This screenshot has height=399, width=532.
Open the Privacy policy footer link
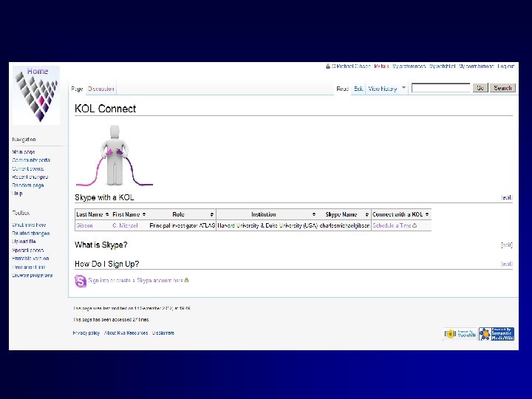pos(86,332)
